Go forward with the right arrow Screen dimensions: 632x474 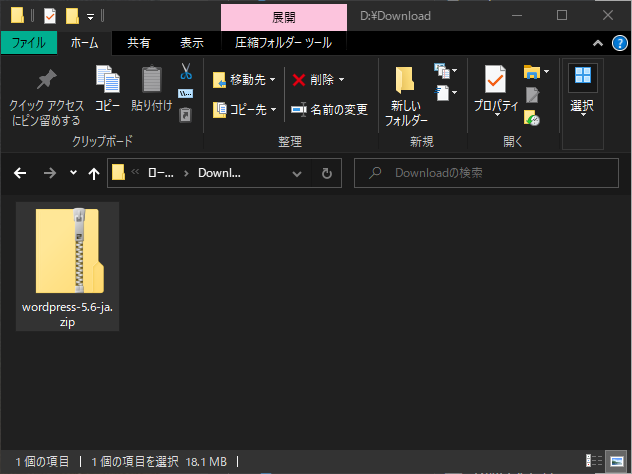coord(50,173)
